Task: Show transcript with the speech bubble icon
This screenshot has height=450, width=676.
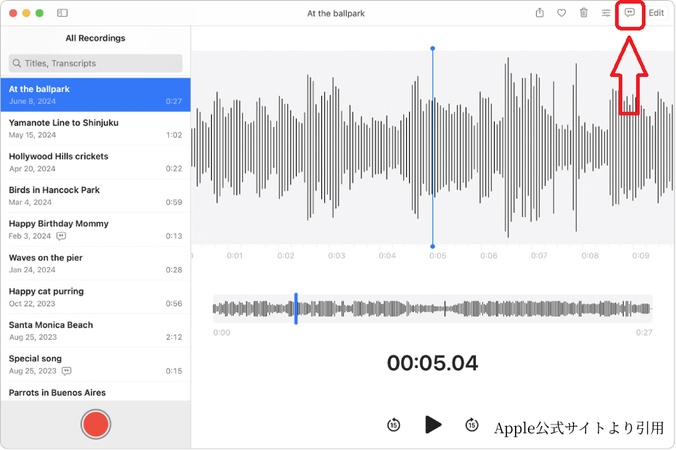Action: (x=629, y=12)
